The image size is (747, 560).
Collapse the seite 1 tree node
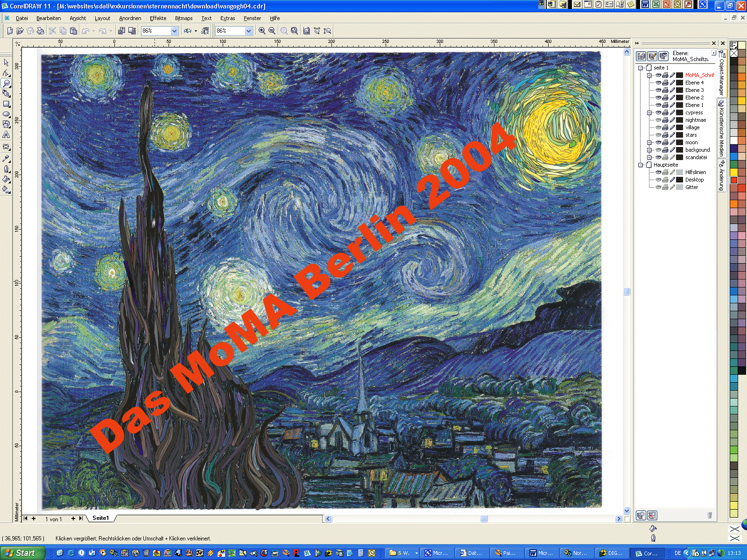coord(641,68)
